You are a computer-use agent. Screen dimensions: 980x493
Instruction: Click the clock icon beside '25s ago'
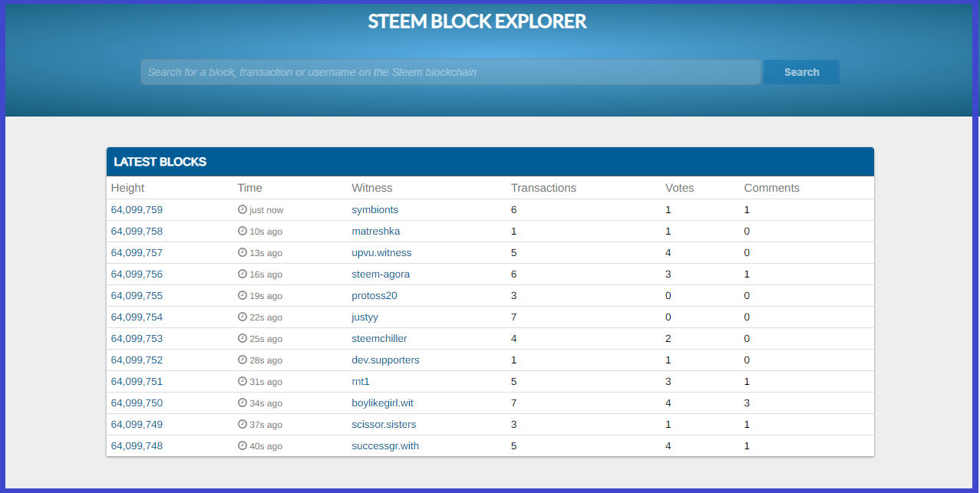pos(243,338)
